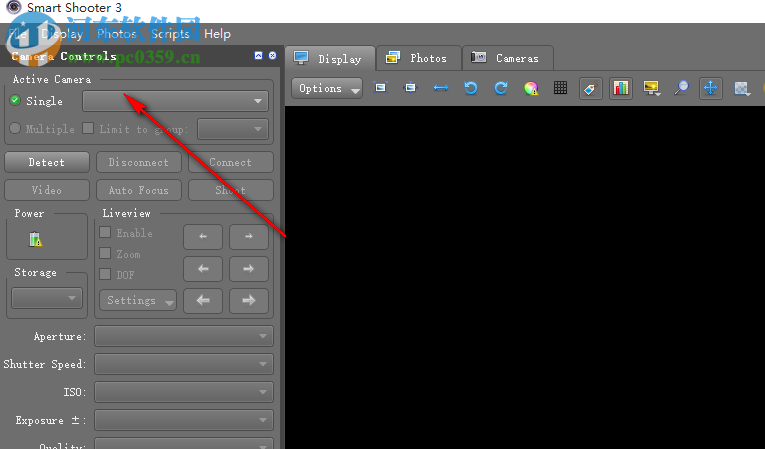Select the magnifier zoom tool
Viewport: 765px width, 449px height.
click(681, 88)
